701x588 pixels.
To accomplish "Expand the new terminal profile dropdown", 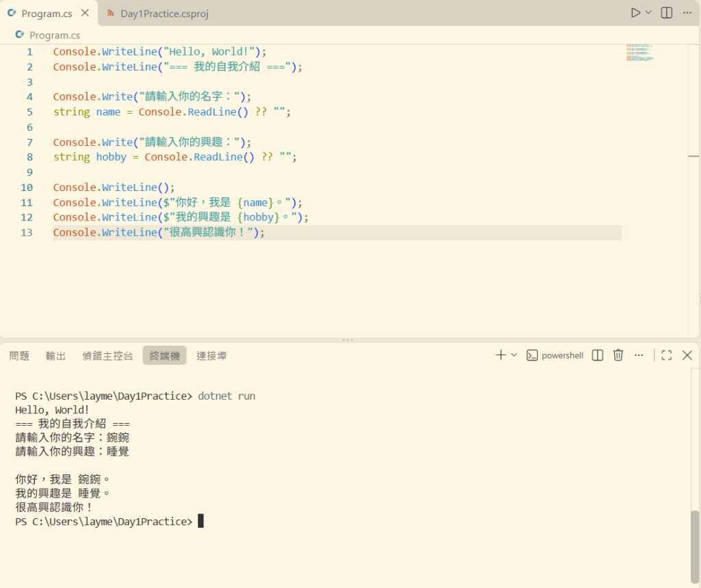I will point(514,355).
